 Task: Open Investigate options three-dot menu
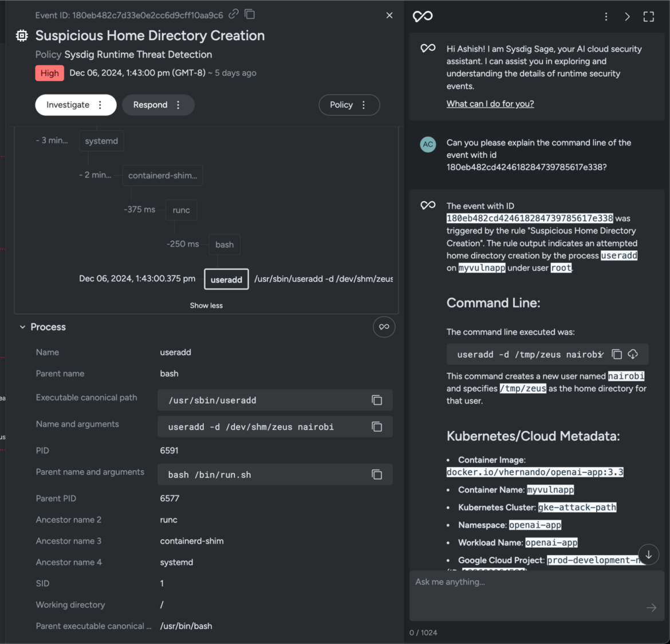100,105
